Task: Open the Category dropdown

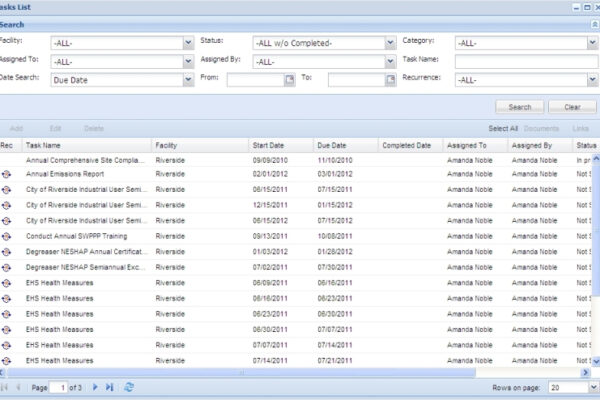Action: pyautogui.click(x=592, y=42)
